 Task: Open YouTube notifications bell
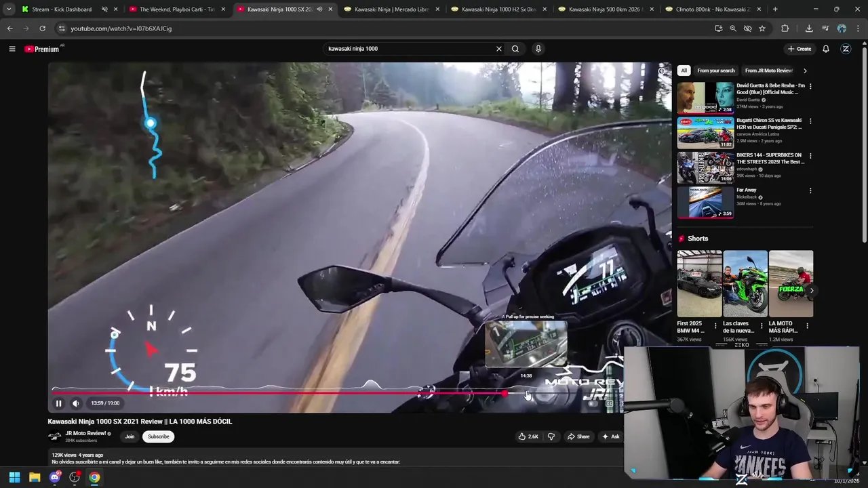(826, 49)
